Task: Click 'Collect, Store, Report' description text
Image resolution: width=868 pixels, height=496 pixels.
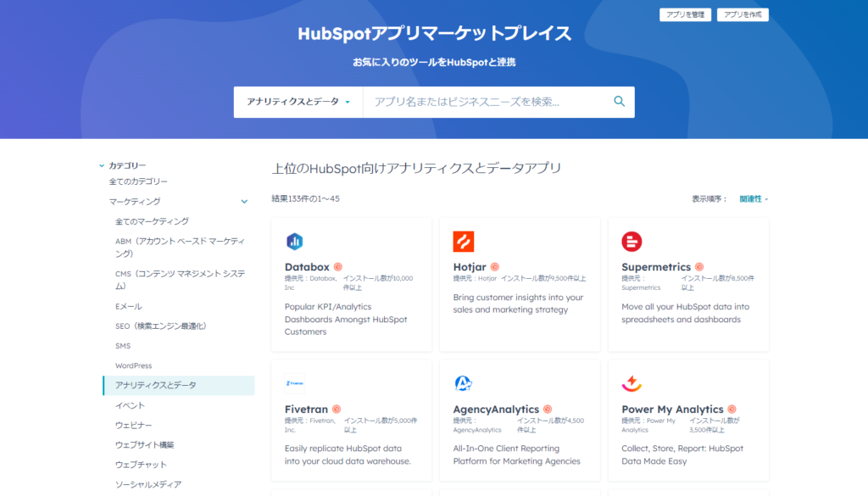Action: [x=682, y=454]
